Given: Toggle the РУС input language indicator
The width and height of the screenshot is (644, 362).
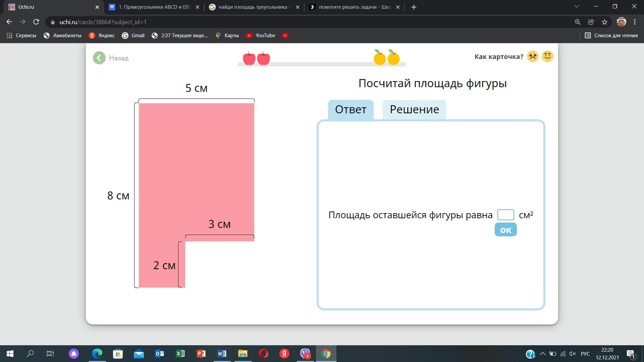Looking at the screenshot, I should click(585, 354).
